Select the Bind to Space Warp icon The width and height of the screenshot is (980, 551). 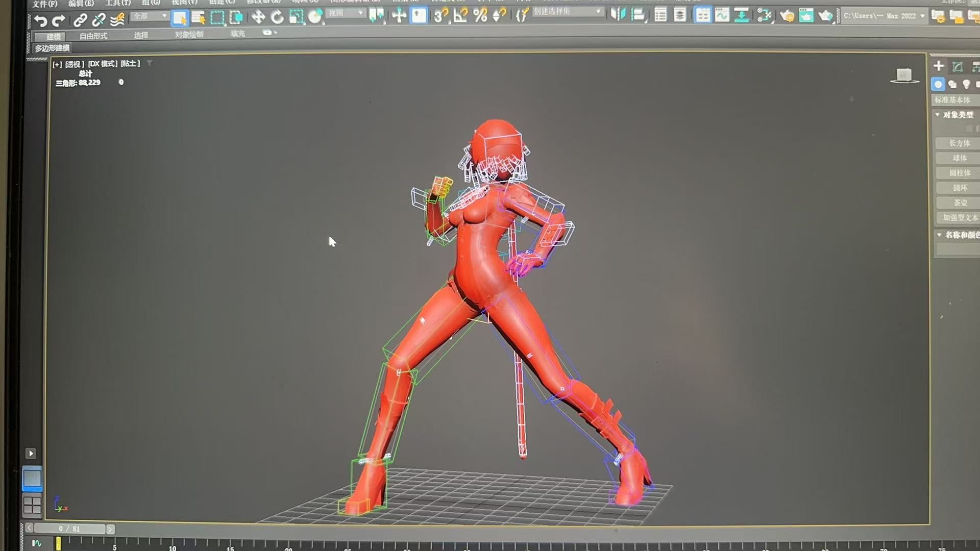117,19
